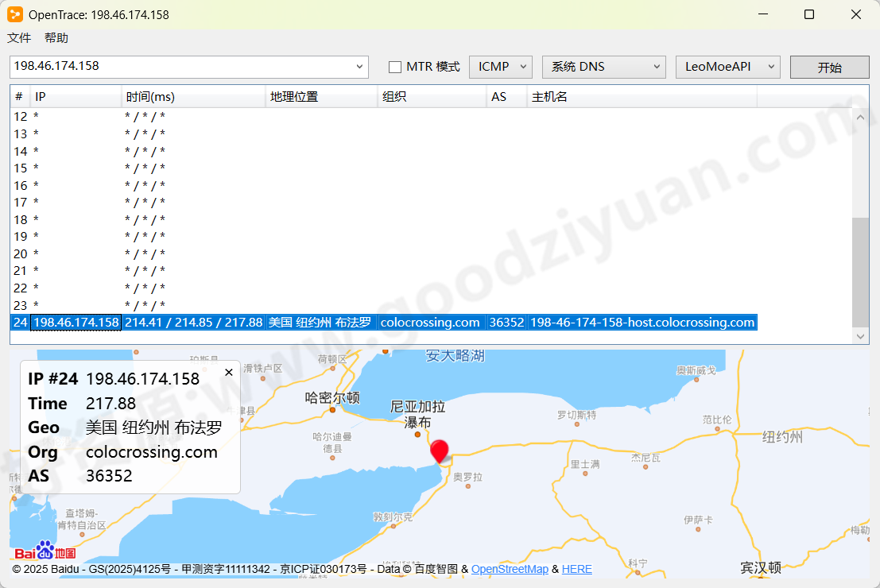Open the 文件 menu
Viewport: 880px width, 588px height.
19,37
